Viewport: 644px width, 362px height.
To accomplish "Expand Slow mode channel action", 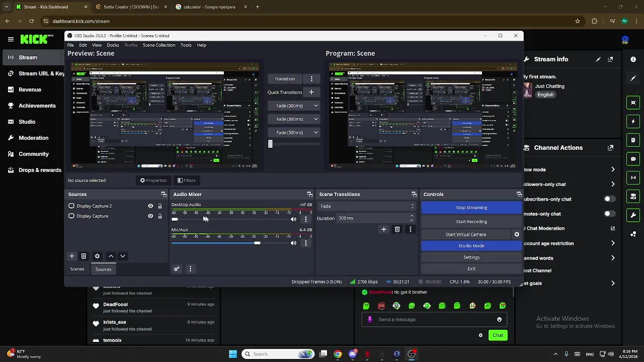I will pos(613,170).
